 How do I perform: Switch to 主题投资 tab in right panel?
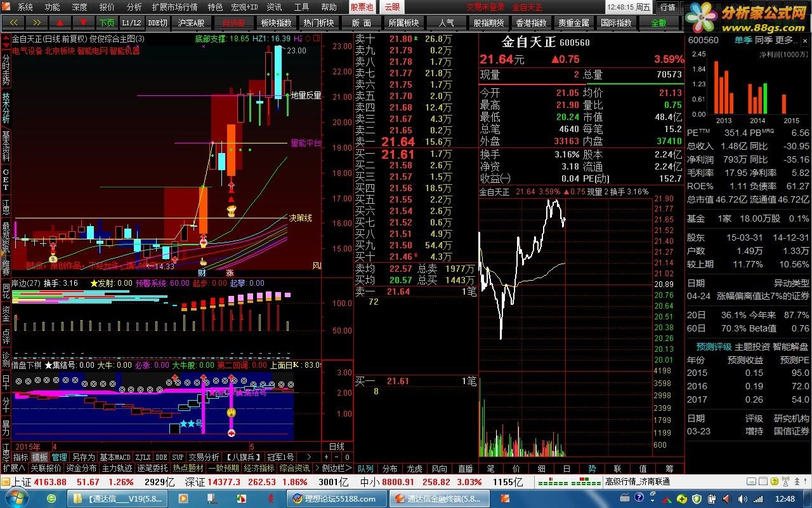point(752,347)
